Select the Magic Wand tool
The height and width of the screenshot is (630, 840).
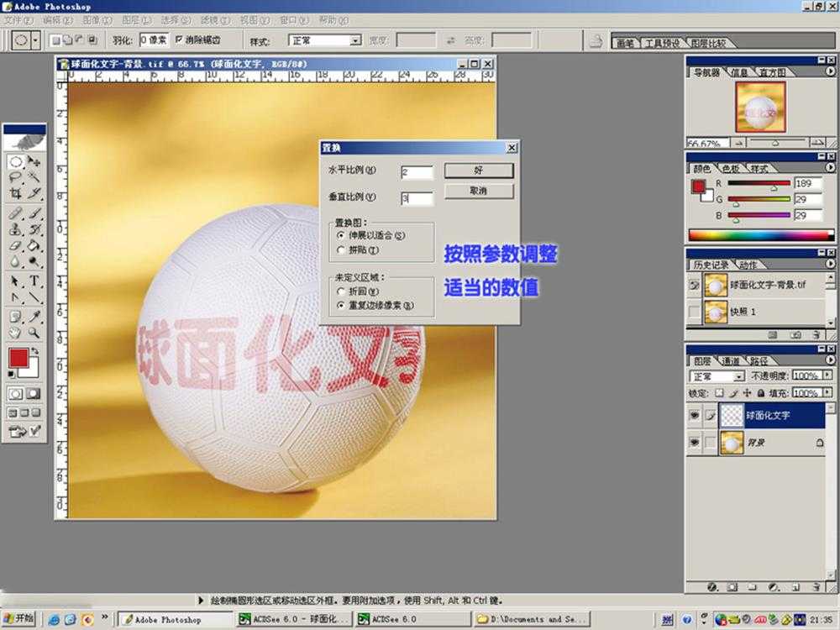[x=34, y=177]
